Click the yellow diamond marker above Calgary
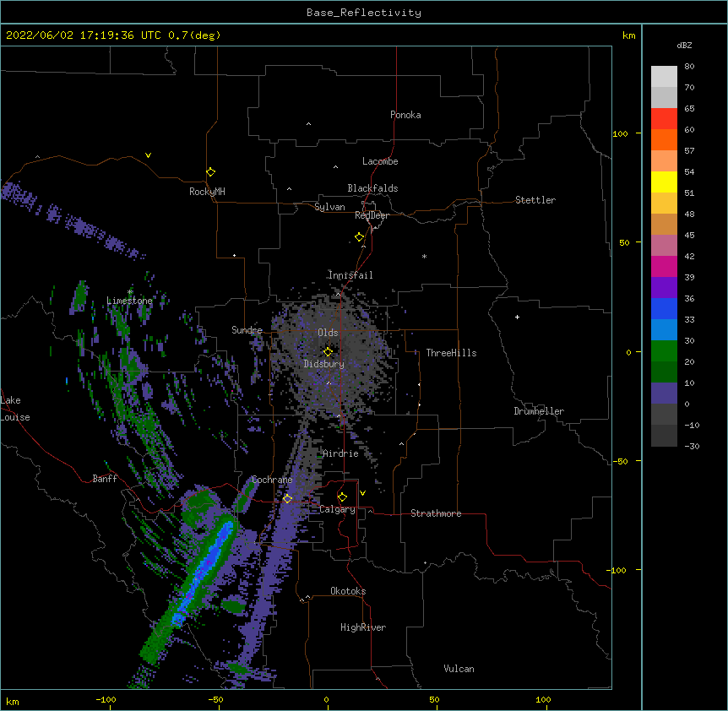 coord(342,497)
